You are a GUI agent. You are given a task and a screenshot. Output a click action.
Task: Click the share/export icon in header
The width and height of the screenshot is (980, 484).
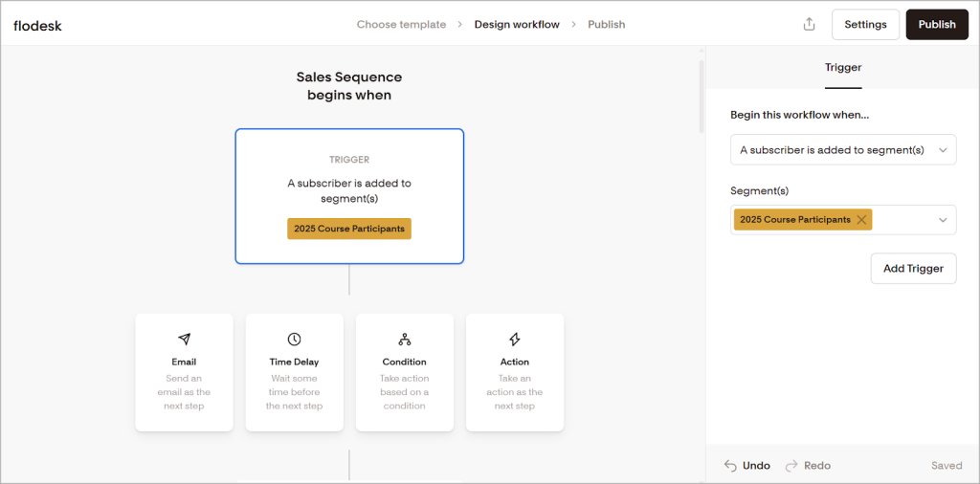tap(809, 25)
